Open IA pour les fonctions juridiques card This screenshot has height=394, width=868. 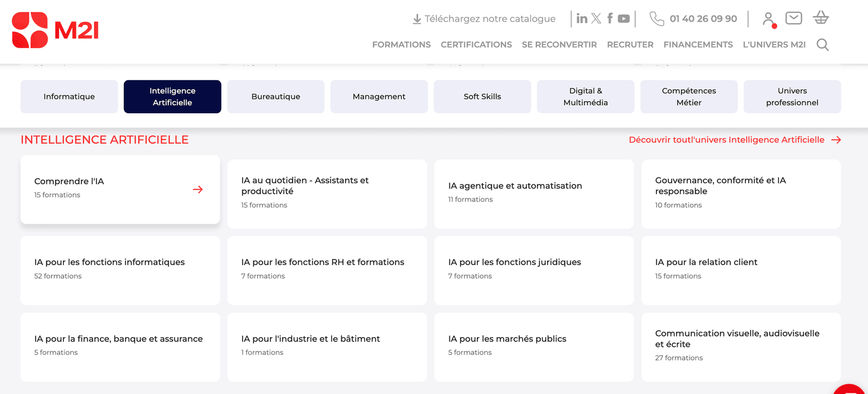click(x=534, y=270)
